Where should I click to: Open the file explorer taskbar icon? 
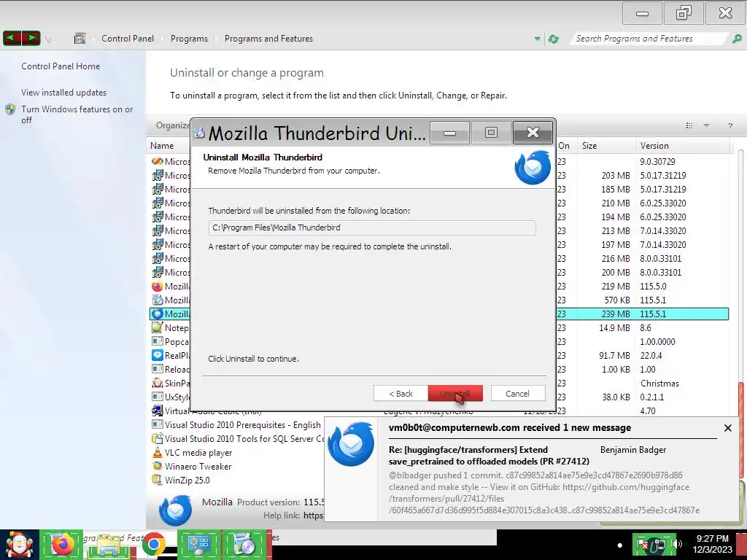(109, 545)
